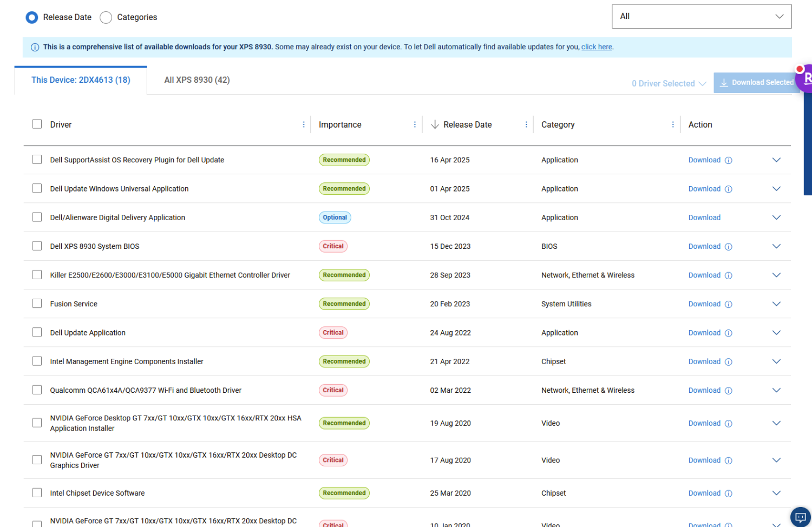Viewport: 812px width, 527px height.
Task: Click the Optional badge on Digital Delivery row
Action: [335, 218]
